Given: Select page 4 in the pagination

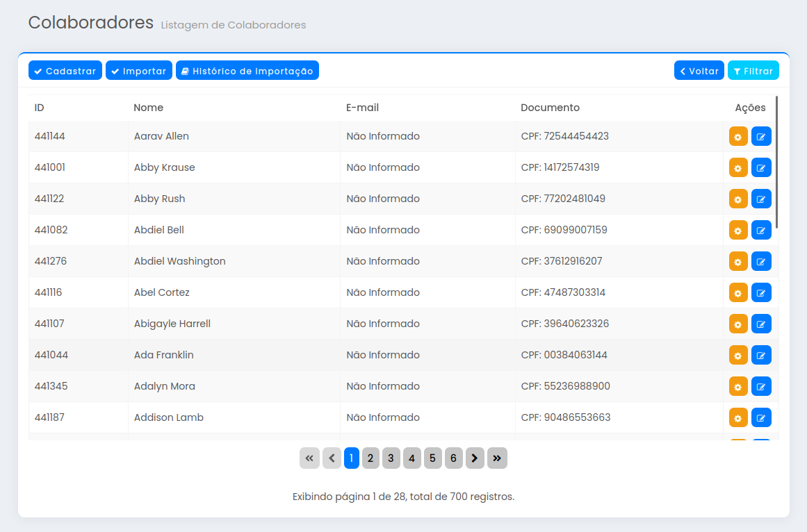Looking at the screenshot, I should pos(411,458).
